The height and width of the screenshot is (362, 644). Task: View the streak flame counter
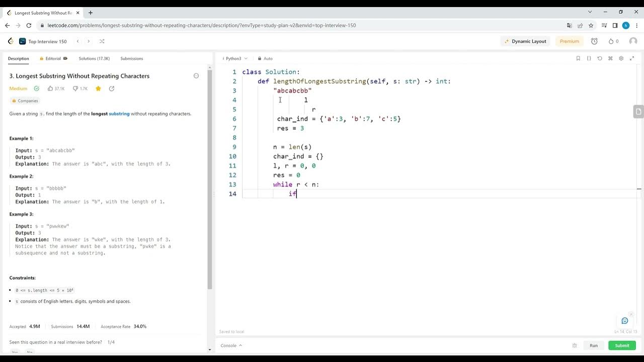(x=613, y=41)
